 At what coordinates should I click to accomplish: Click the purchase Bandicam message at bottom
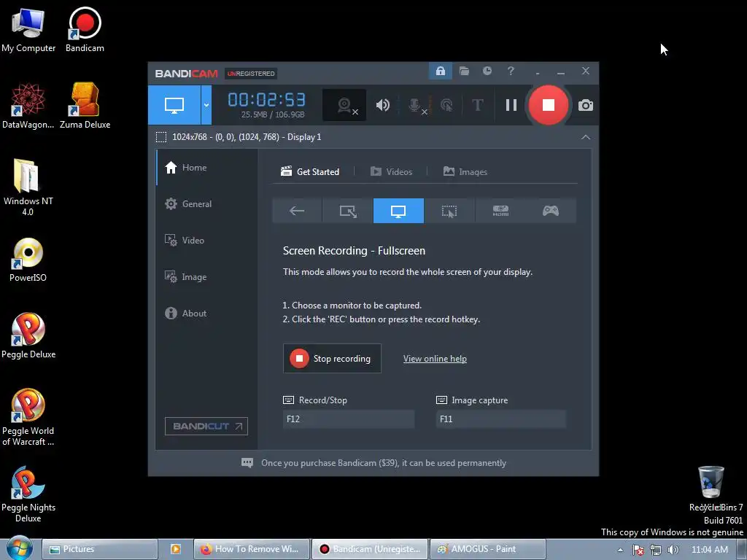[x=373, y=463]
